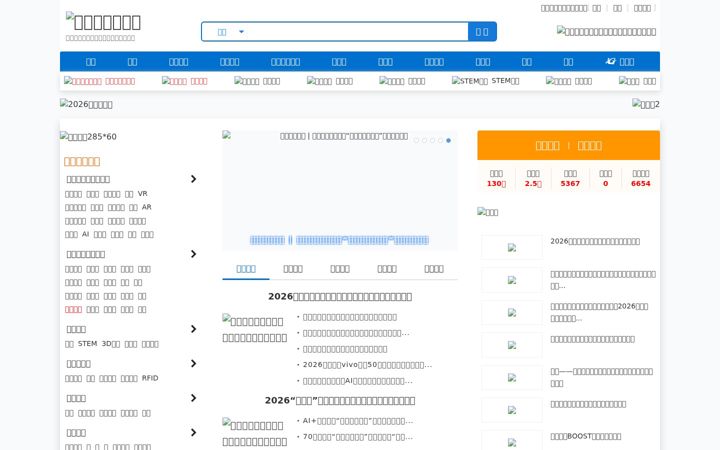Open the news item starting with AI+

pyautogui.click(x=358, y=421)
